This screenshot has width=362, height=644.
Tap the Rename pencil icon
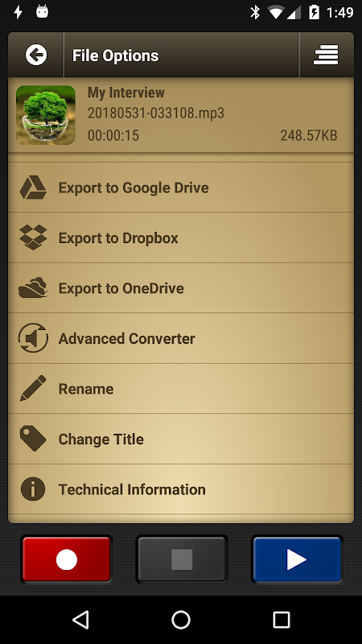pyautogui.click(x=33, y=388)
